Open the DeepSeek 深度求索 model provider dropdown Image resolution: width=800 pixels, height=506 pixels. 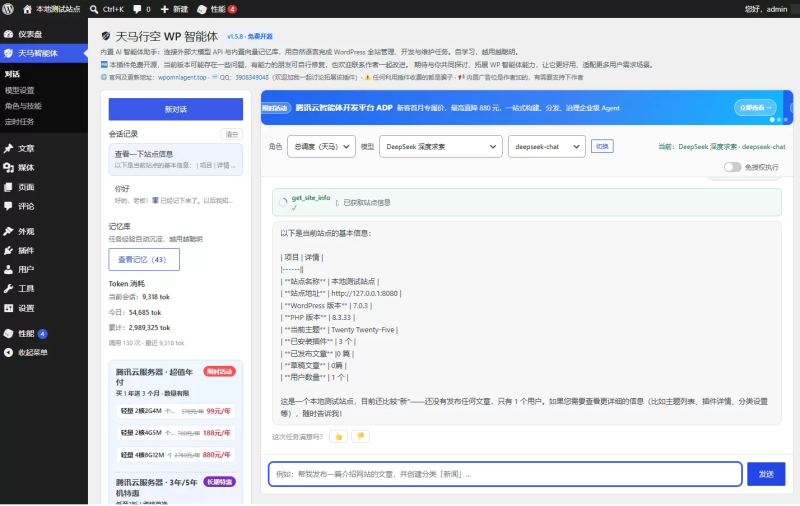click(441, 146)
